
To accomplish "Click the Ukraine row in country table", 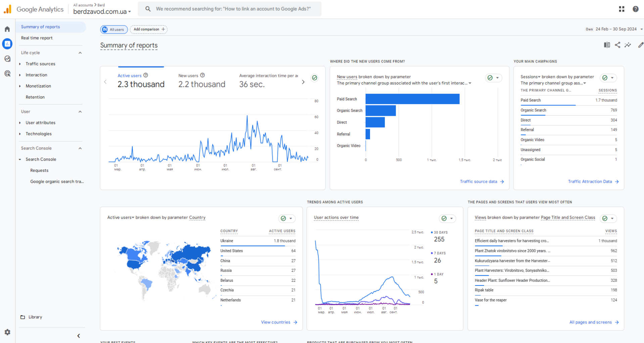I will [258, 241].
